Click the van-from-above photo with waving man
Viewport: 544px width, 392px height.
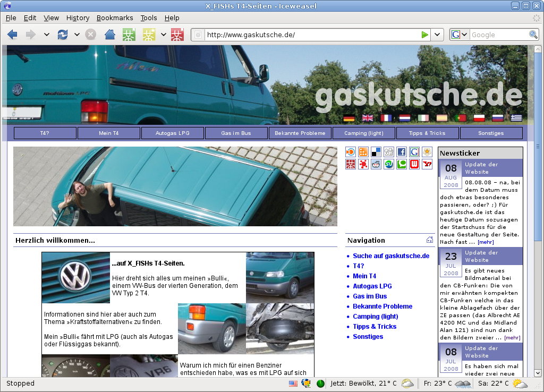coord(175,186)
